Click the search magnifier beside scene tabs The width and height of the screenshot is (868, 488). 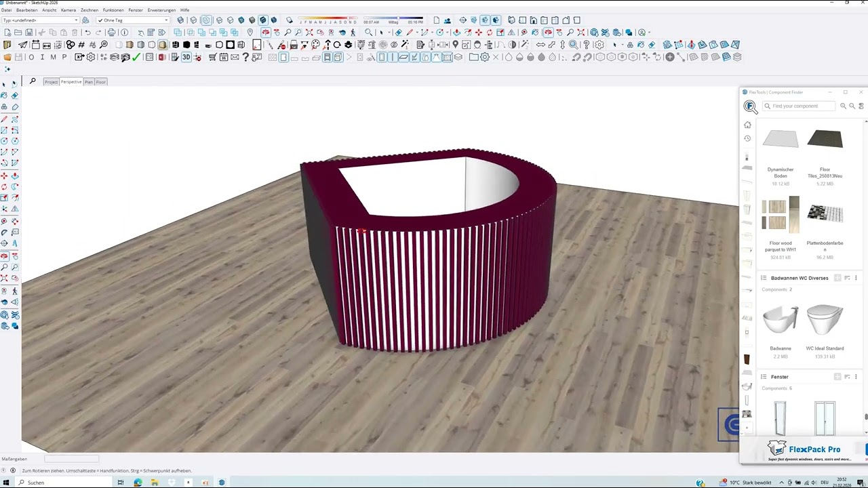(32, 81)
